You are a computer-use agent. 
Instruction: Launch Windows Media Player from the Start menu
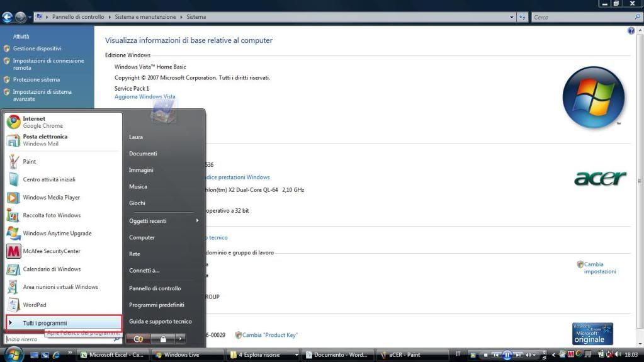(x=63, y=198)
